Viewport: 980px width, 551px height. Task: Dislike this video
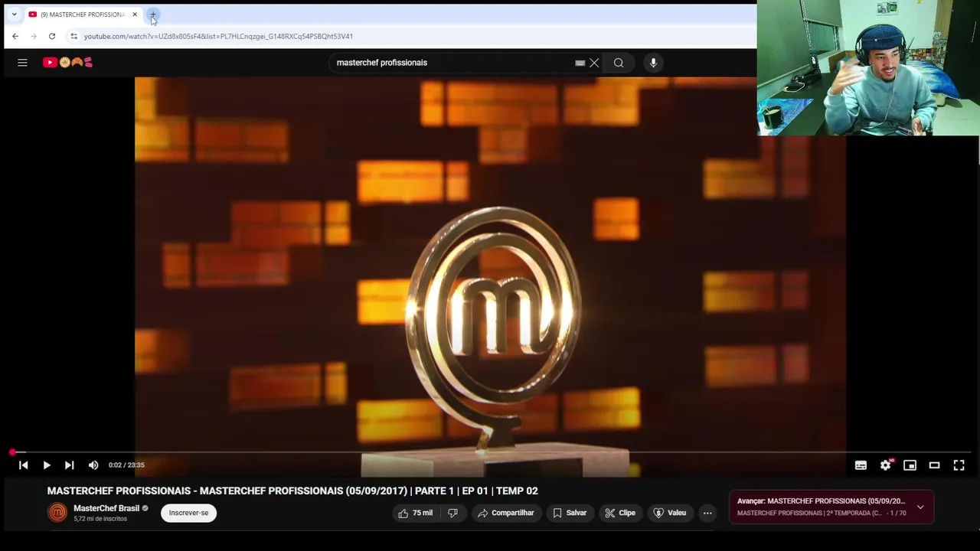tap(452, 513)
